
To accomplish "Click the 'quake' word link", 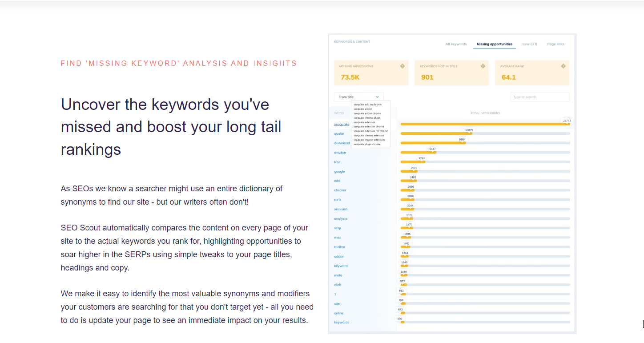I will click(x=339, y=133).
